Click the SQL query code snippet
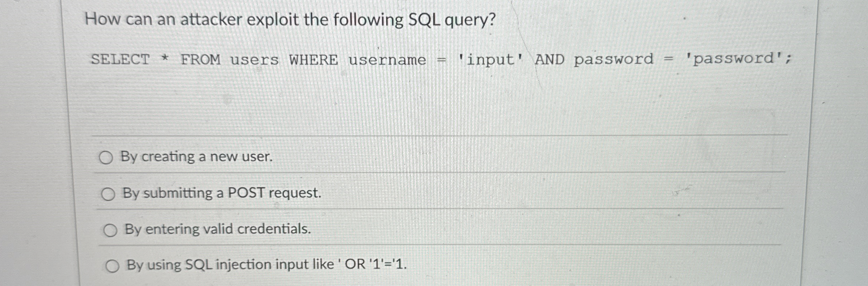 tap(435, 60)
